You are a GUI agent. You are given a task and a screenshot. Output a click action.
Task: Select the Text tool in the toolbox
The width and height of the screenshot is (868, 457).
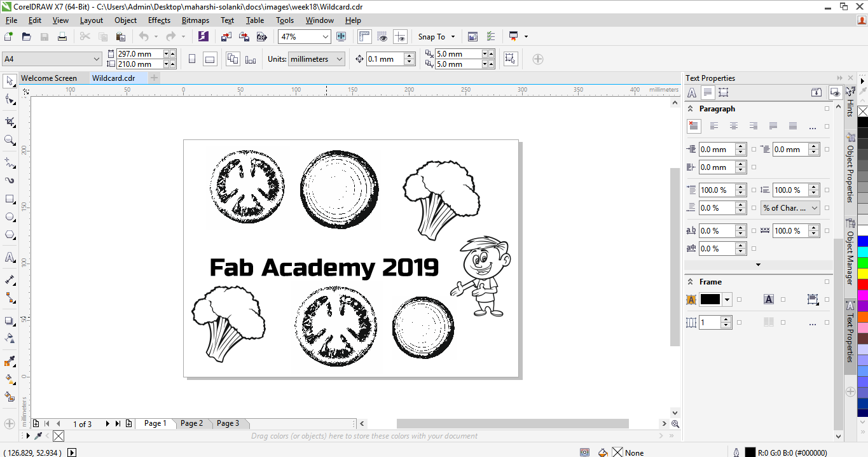coord(10,257)
